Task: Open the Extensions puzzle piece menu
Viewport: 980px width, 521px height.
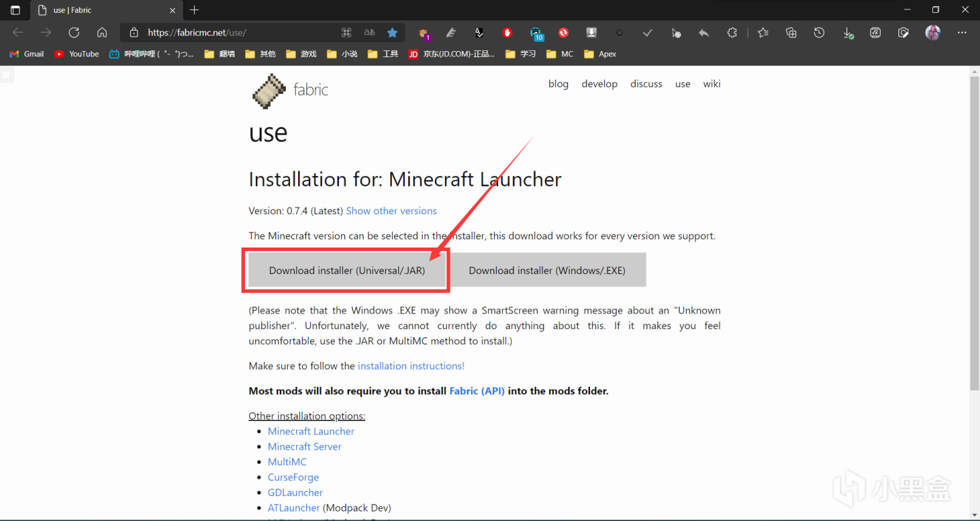Action: coord(732,33)
